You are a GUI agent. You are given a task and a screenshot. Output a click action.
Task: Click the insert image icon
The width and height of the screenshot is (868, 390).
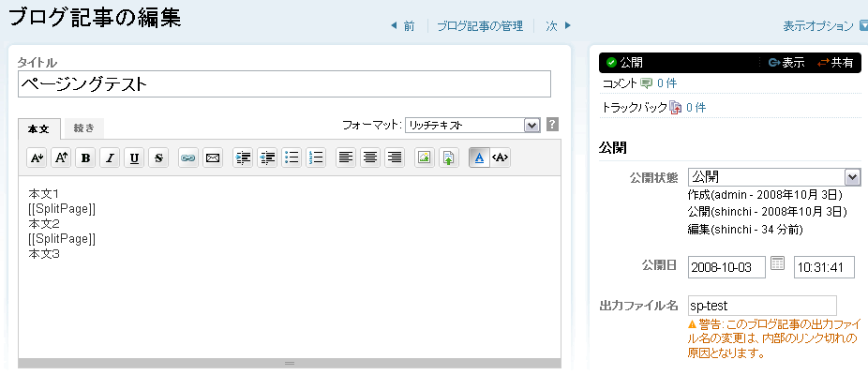click(425, 157)
